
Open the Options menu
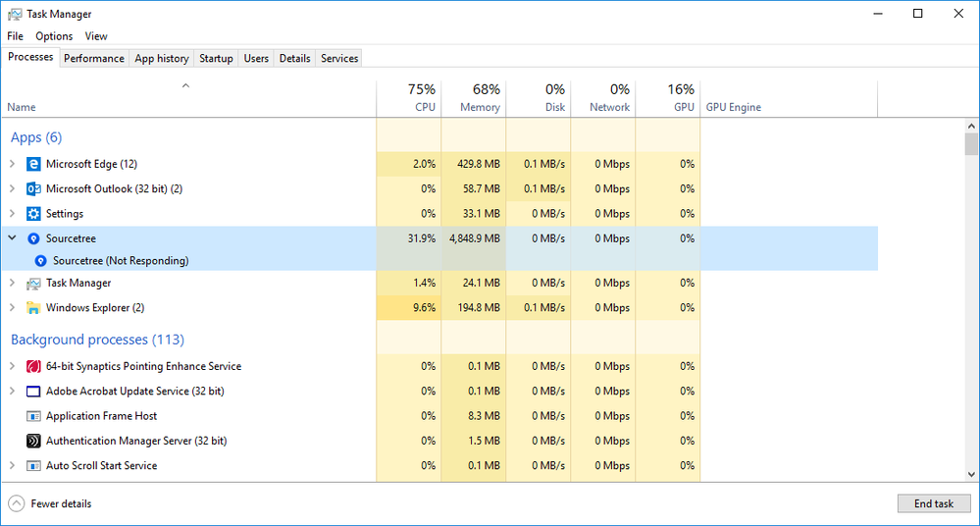click(x=54, y=36)
